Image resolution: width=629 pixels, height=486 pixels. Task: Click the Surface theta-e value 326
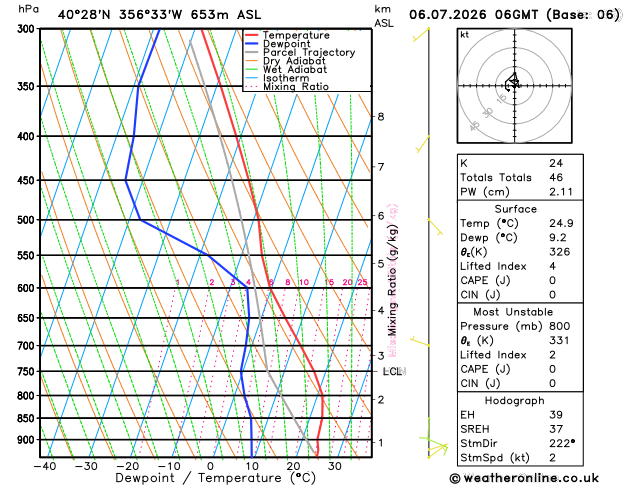point(560,252)
